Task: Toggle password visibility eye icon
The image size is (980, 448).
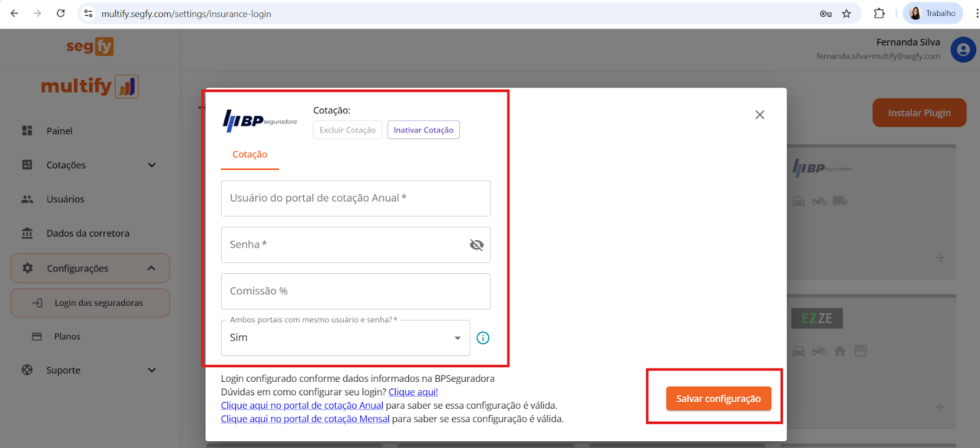Action: [476, 245]
